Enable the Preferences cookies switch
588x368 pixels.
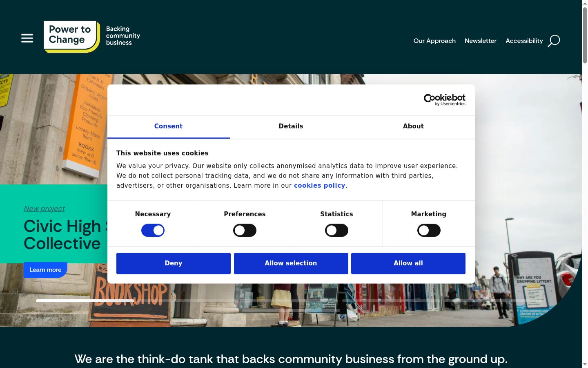[245, 230]
